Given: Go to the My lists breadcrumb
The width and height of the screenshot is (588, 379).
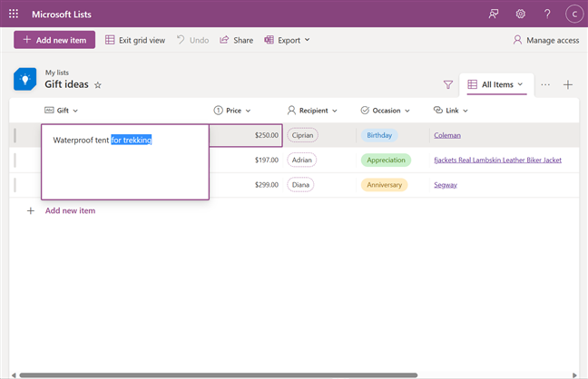Looking at the screenshot, I should click(57, 73).
